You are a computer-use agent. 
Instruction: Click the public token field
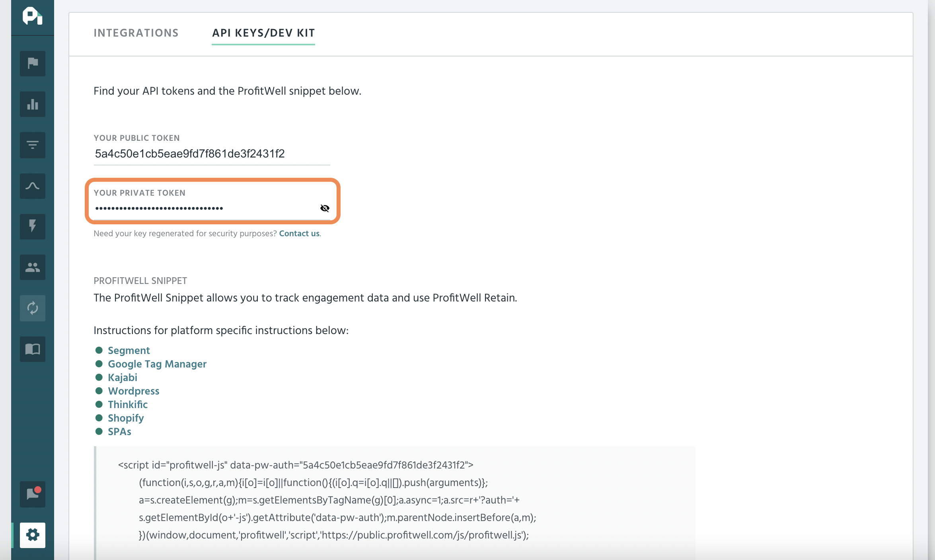212,154
